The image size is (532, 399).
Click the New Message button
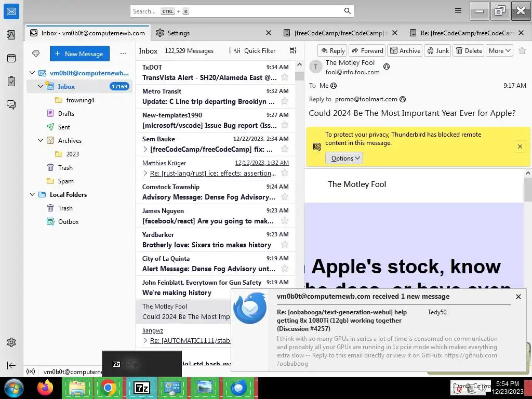[79, 54]
